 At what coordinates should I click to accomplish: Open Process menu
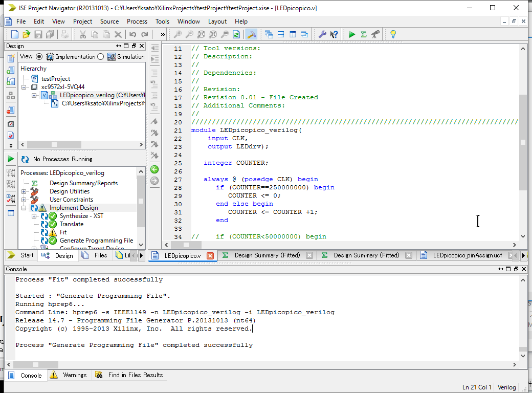click(137, 21)
